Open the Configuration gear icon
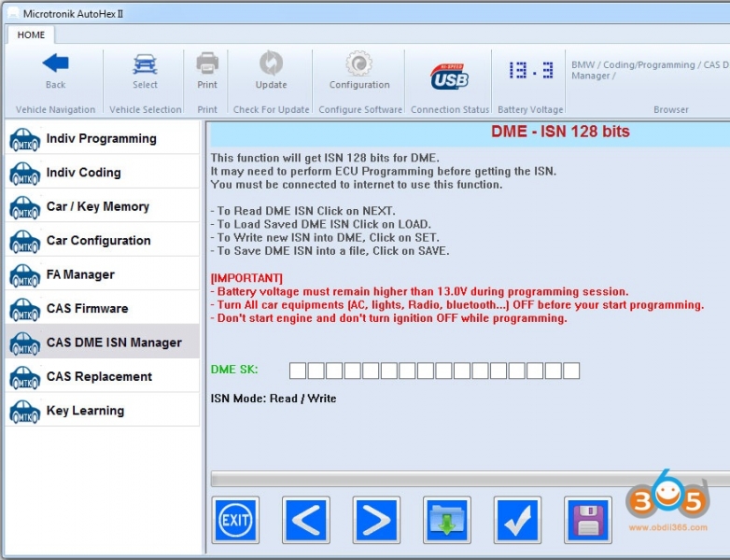Screen dimensions: 730x560 359,63
